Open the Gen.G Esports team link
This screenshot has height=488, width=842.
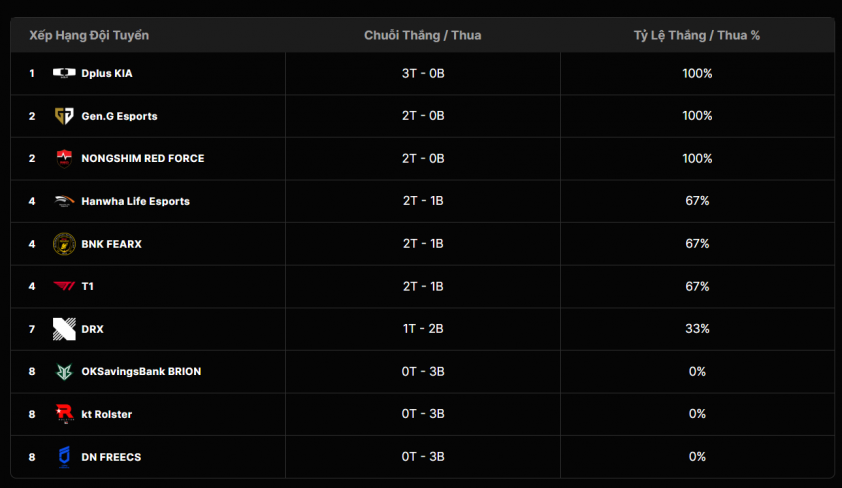119,116
